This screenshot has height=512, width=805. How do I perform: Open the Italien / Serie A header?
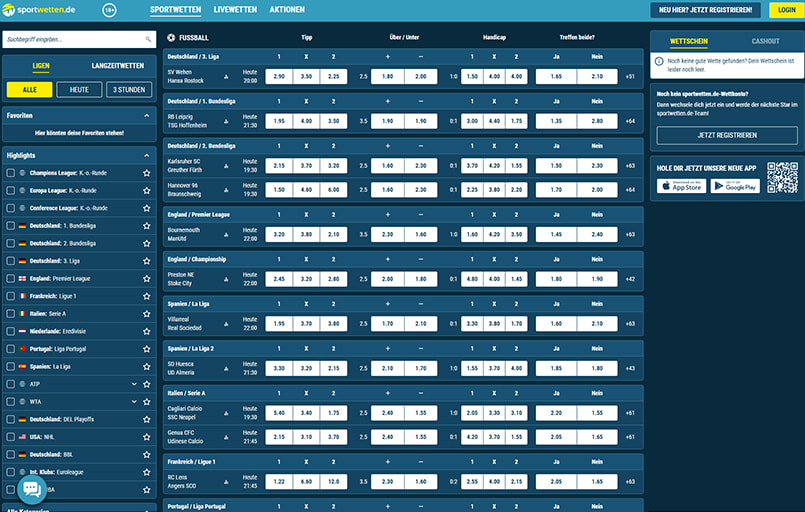coord(403,393)
